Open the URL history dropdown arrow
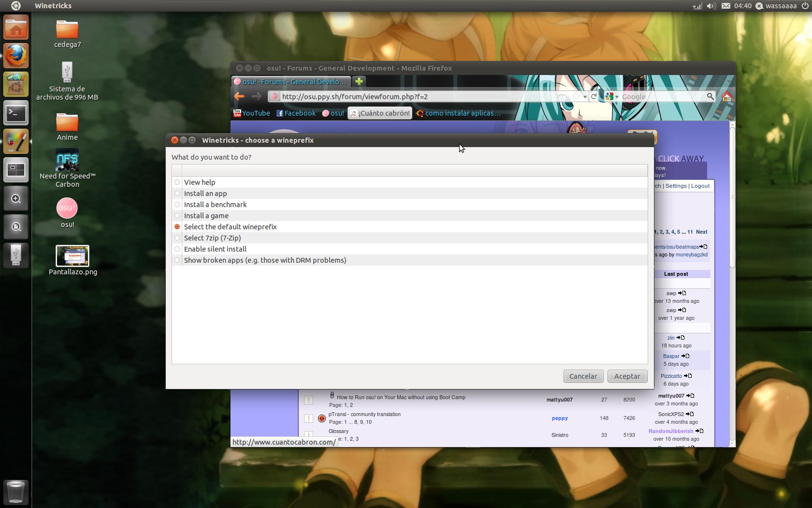This screenshot has height=508, width=812. coord(585,97)
